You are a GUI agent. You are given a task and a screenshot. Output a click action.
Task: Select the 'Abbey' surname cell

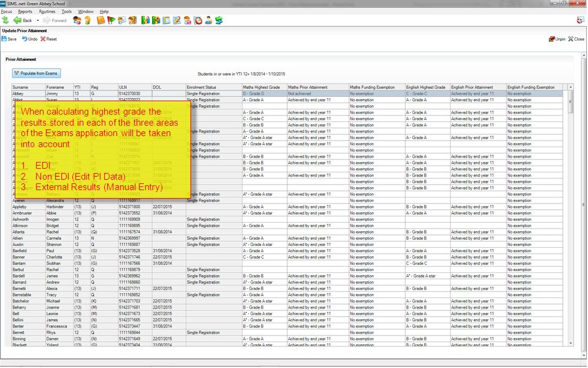[29, 93]
